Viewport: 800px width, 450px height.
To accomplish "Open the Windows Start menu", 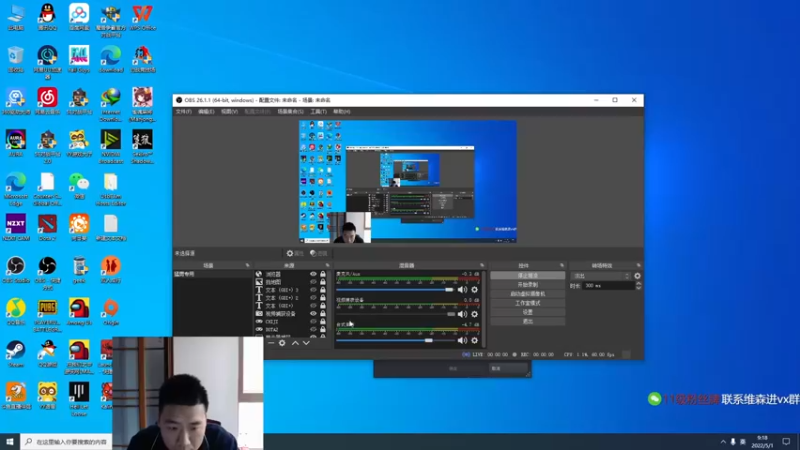I will point(10,442).
